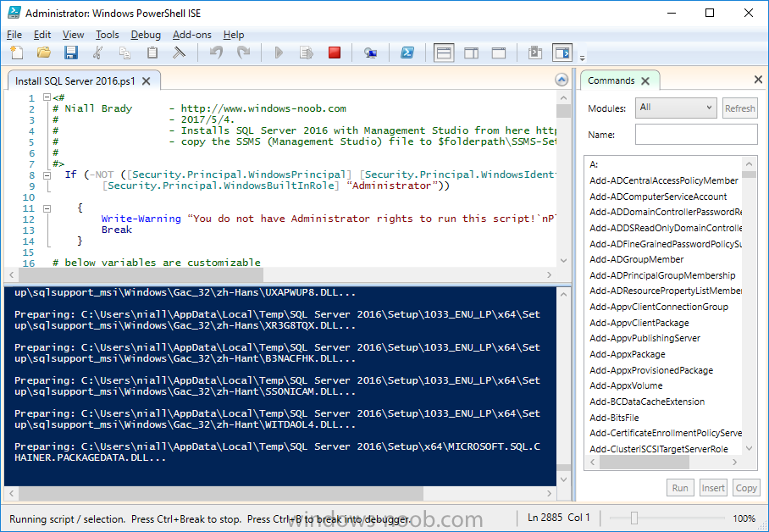Click the Paste clipboard icon
This screenshot has height=532, width=769.
[x=152, y=53]
